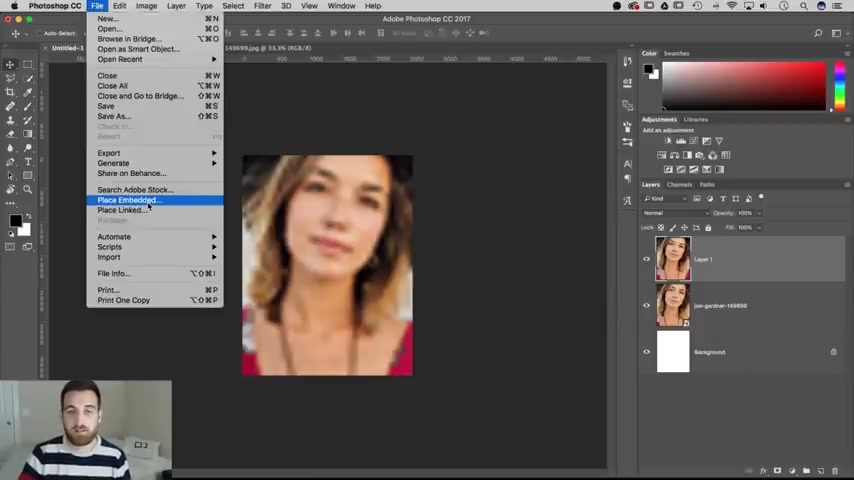
Task: Click the trash icon in Layers panel
Action: pyautogui.click(x=835, y=471)
